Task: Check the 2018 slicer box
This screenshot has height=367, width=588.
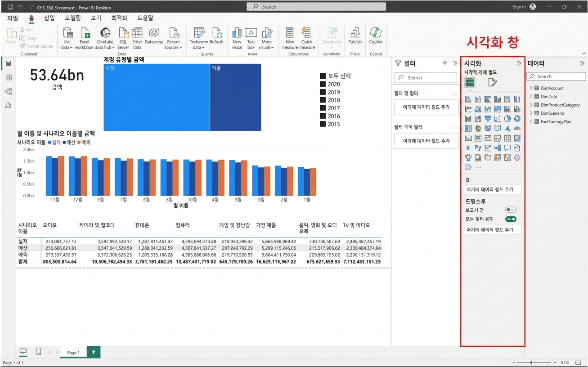Action: click(323, 100)
